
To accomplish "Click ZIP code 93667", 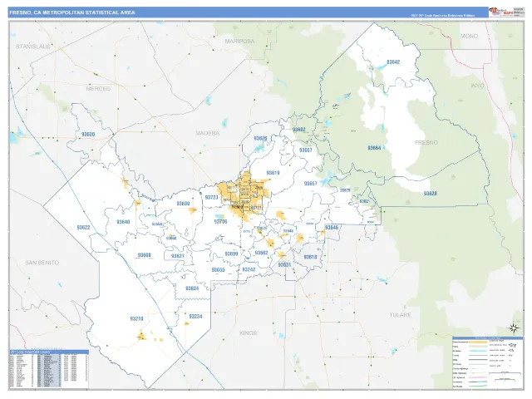I will [305, 150].
